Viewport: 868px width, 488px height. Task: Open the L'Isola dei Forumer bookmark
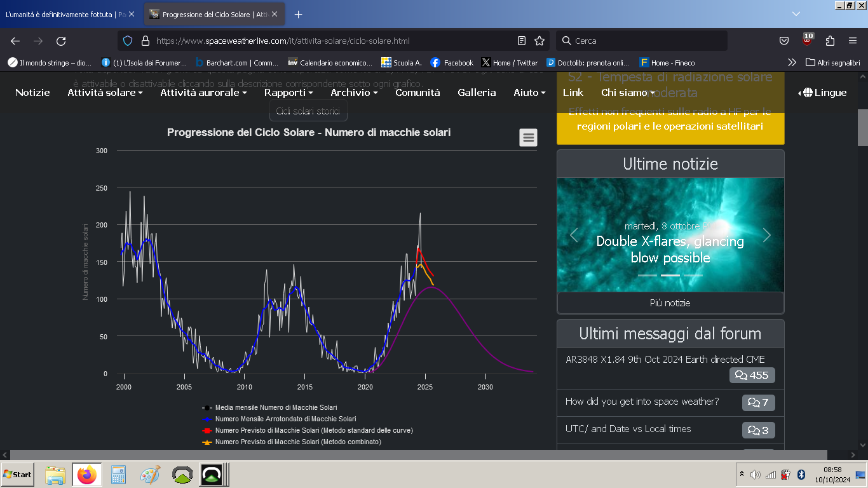tap(144, 63)
